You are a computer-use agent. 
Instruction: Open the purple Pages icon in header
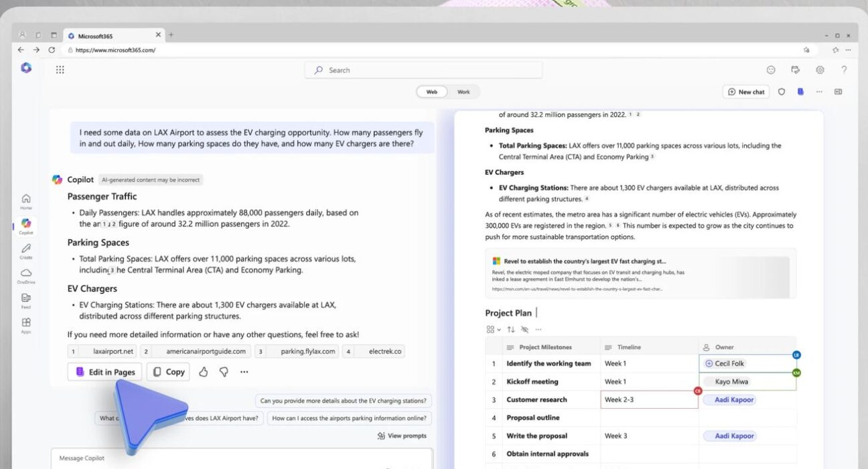pyautogui.click(x=800, y=92)
